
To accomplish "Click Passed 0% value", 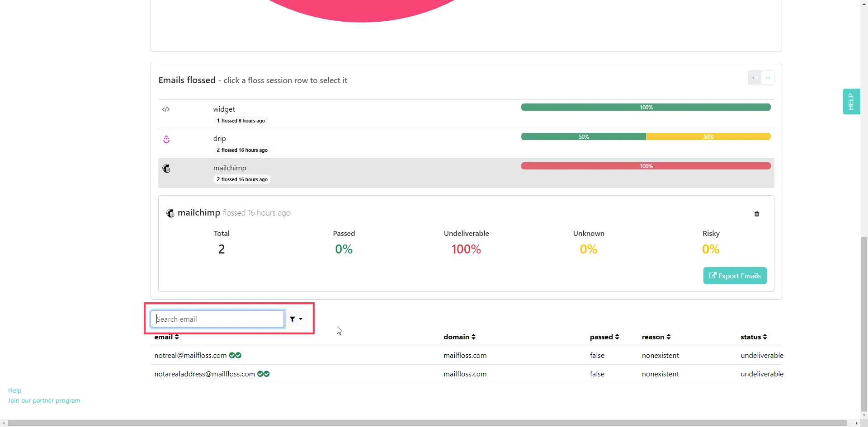I will click(x=344, y=249).
